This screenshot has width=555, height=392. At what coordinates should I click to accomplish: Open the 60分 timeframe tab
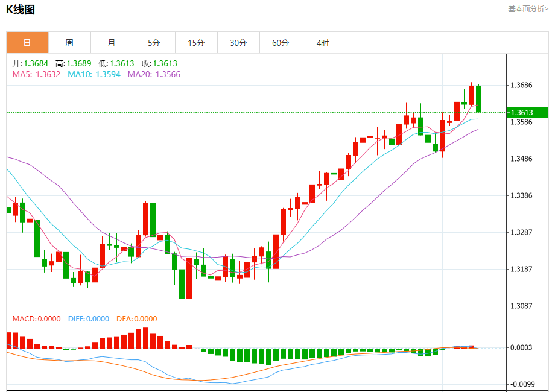tap(281, 42)
